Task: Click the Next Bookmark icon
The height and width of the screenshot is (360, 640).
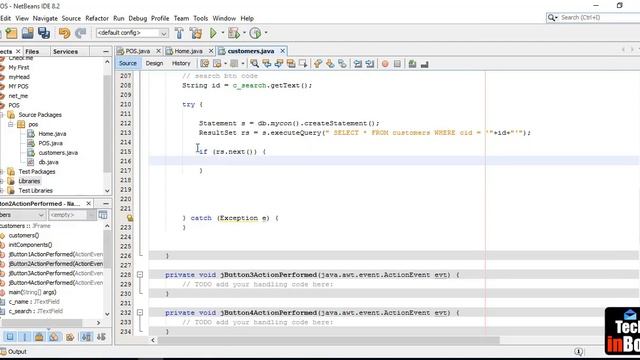Action: point(330,64)
